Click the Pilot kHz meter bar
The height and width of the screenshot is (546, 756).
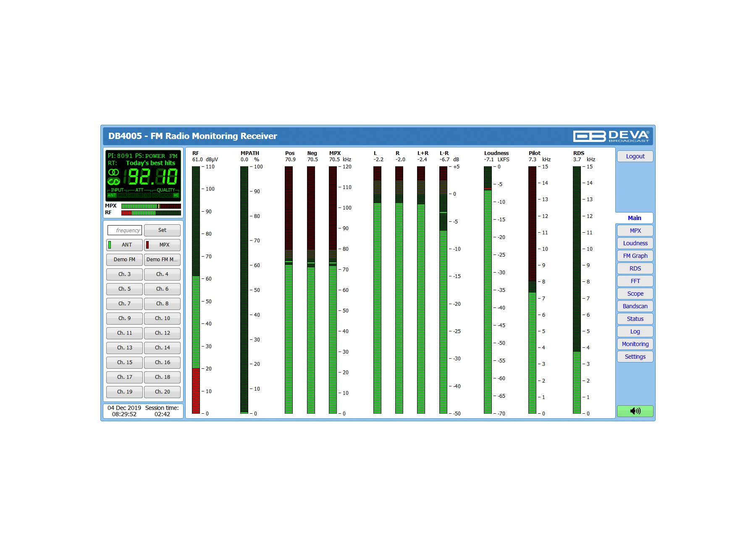tap(532, 290)
